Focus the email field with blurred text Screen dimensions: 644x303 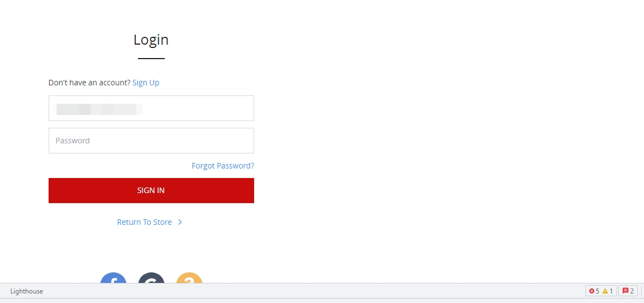(151, 108)
